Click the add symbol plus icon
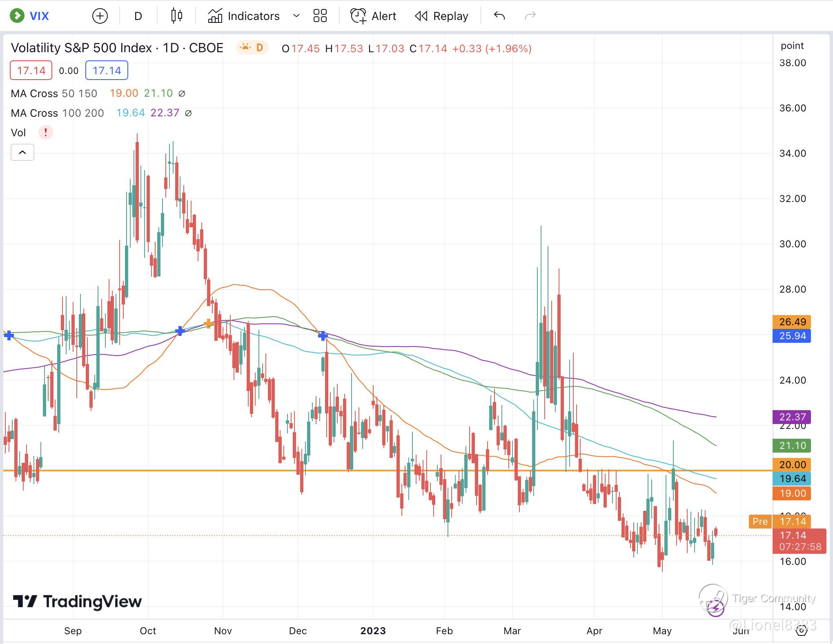833x644 pixels. [x=100, y=16]
